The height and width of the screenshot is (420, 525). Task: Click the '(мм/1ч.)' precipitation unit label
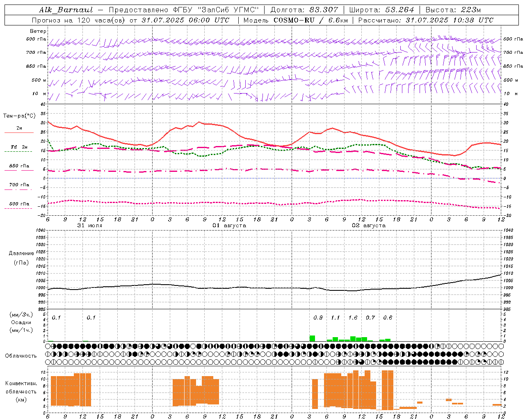[21, 330]
